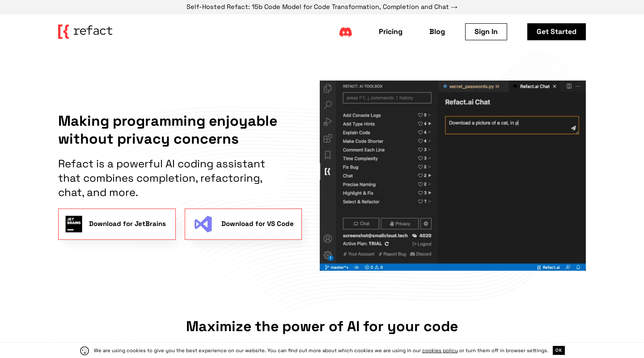The image size is (644, 358).
Task: Toggle the heart for Select & Refactor
Action: coord(420,202)
